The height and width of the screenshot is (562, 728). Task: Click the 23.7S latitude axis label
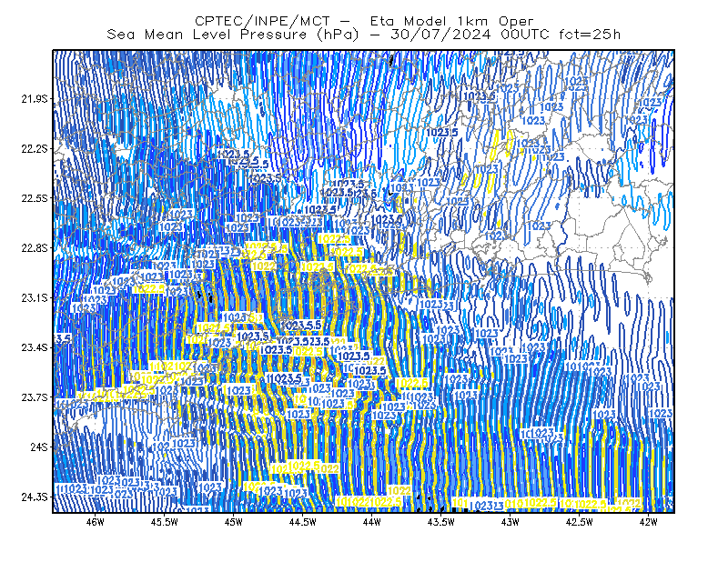pos(35,397)
